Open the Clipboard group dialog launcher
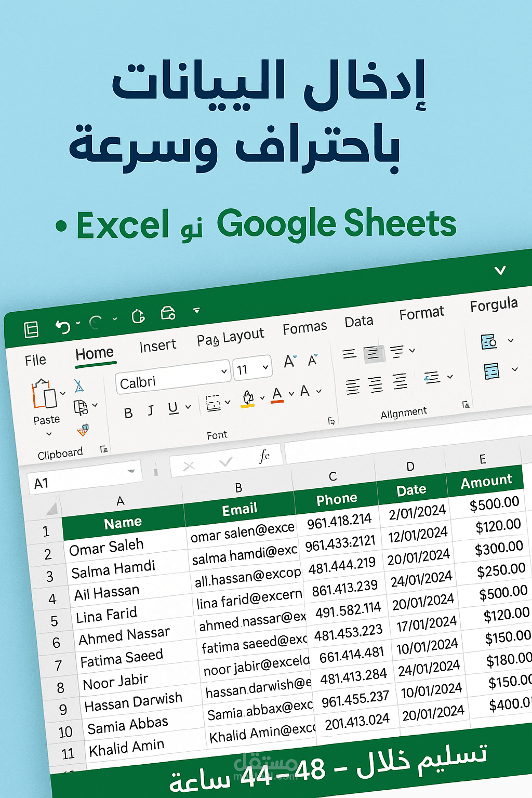The width and height of the screenshot is (532, 798). pos(104,449)
